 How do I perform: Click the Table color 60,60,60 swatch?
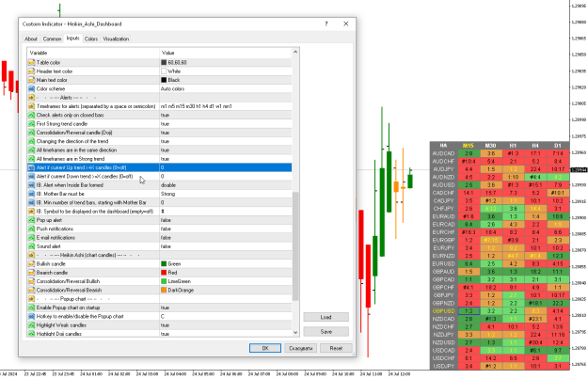tap(164, 63)
